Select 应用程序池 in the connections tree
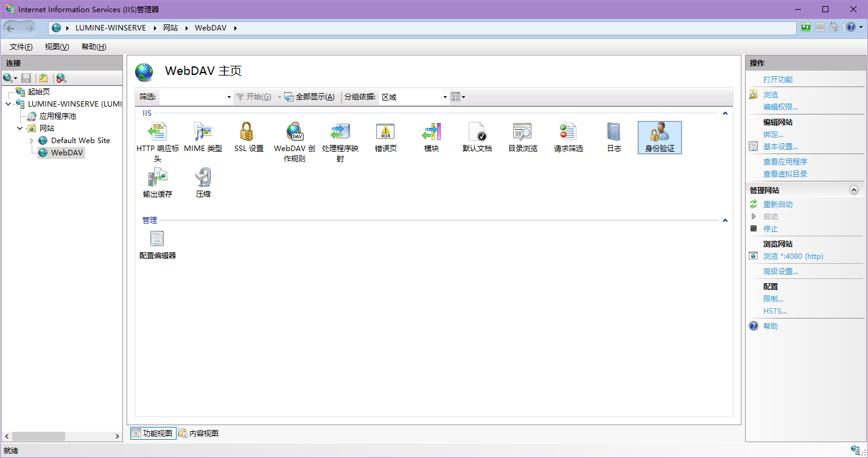The width and height of the screenshot is (868, 458). (57, 116)
